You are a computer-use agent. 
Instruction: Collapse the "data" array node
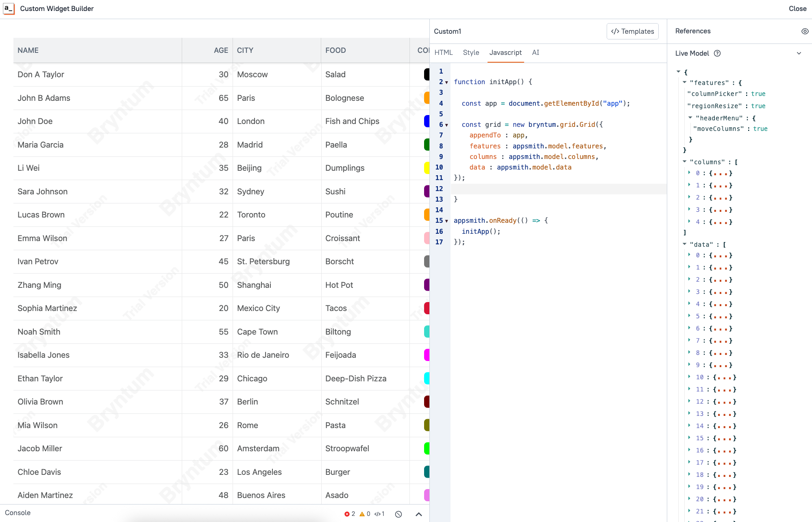pos(685,244)
